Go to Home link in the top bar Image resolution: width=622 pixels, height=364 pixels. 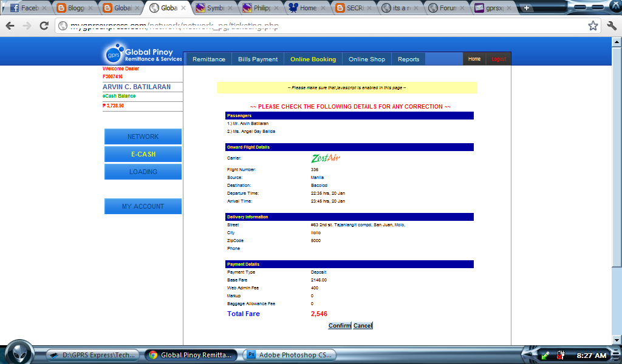pyautogui.click(x=474, y=59)
